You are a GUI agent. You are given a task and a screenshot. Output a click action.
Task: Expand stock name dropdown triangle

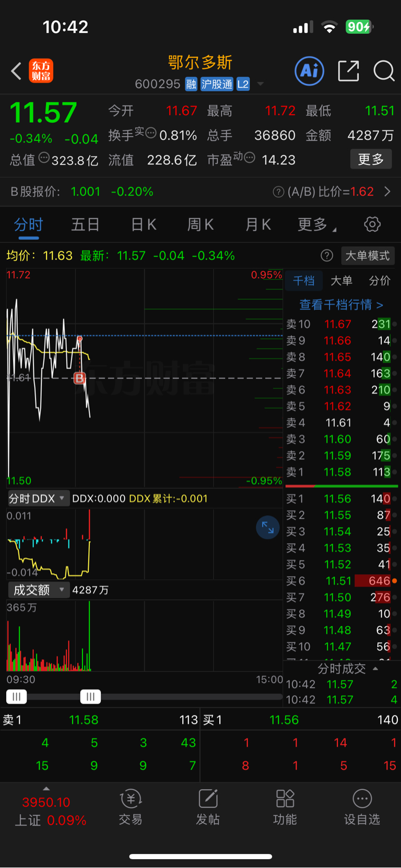(x=260, y=84)
